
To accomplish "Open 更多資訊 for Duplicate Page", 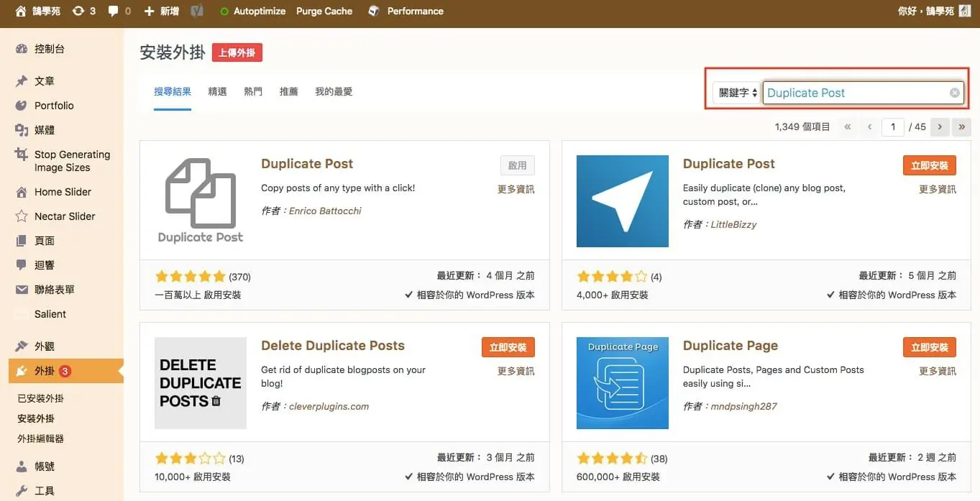I will (938, 372).
